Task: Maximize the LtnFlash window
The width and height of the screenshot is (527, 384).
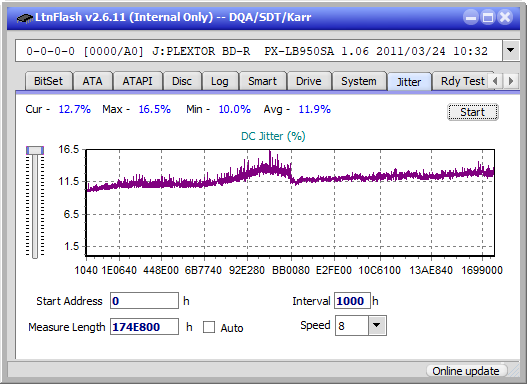Action: [x=488, y=17]
